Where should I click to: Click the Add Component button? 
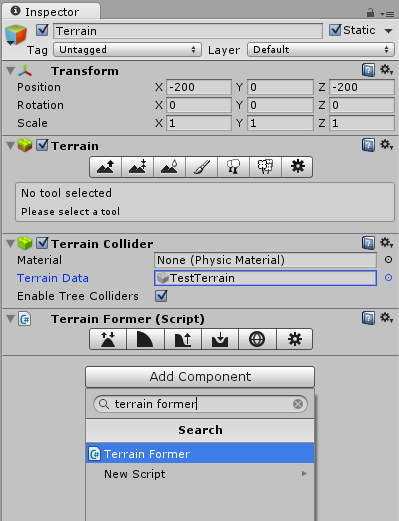(200, 377)
